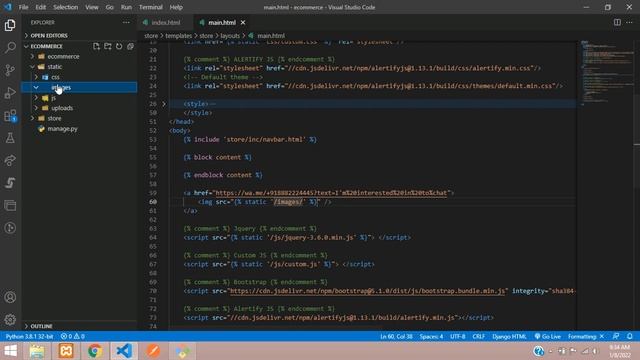Open the Run and Debug view
640x360 pixels.
(x=10, y=93)
